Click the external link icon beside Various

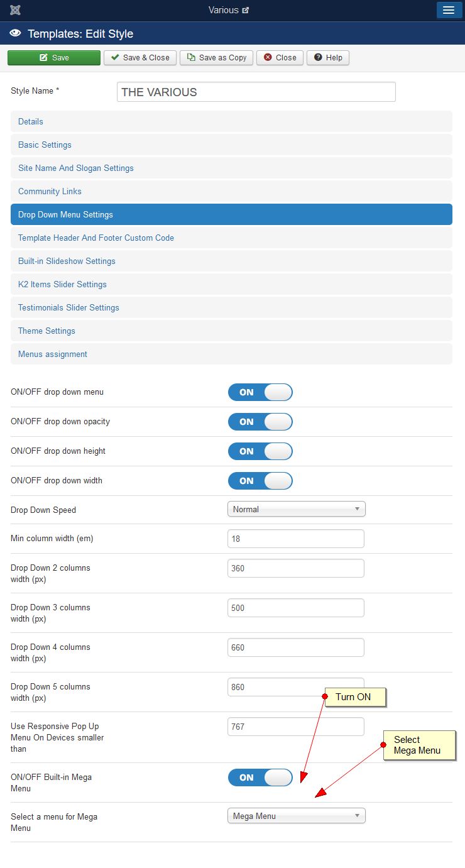coord(246,10)
